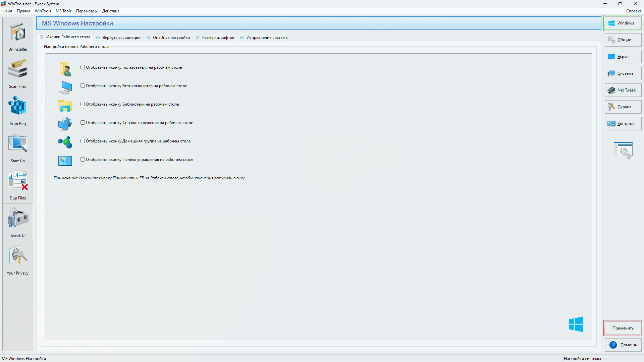The width and height of the screenshot is (644, 362).
Task: Click the Network globe icon image
Action: click(65, 124)
